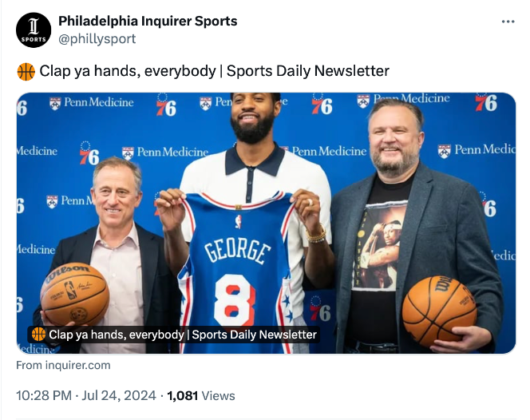Screen dimensions: 530x420
Task: Click the Wilson basketball held on the left
Action: click(74, 294)
